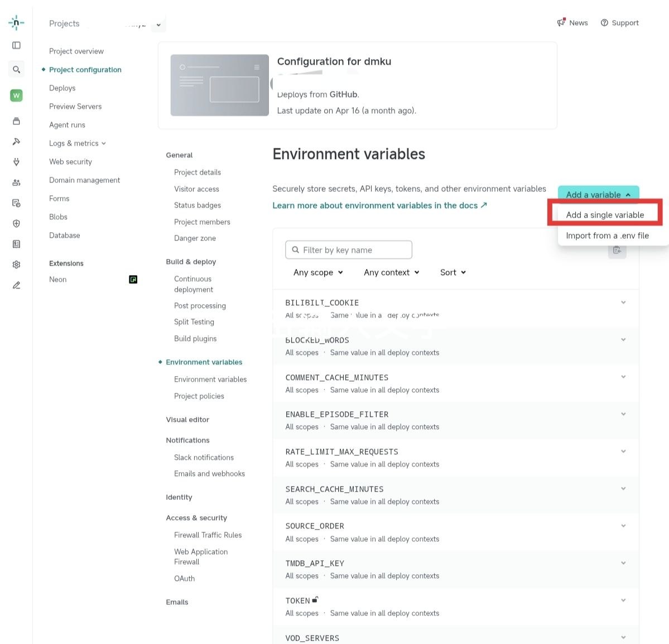Open Danger zone settings link

click(x=195, y=238)
